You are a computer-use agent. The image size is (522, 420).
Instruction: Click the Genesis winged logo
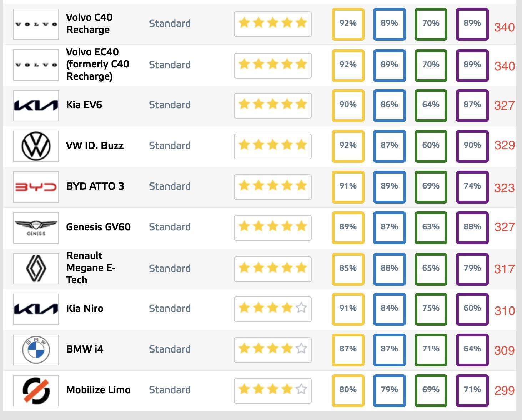[36, 228]
